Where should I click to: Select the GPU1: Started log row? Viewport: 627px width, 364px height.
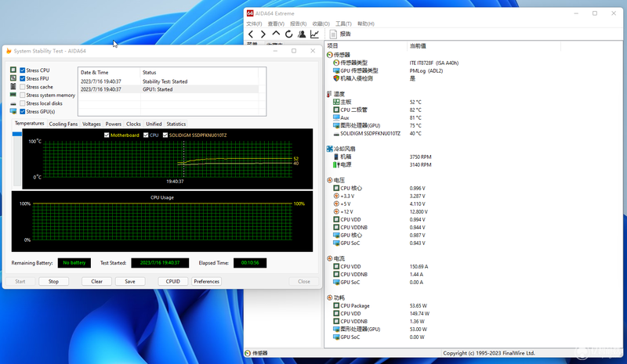[169, 89]
